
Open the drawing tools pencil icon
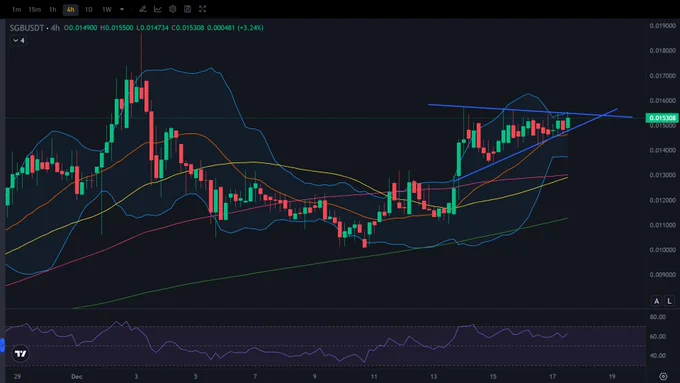(143, 9)
